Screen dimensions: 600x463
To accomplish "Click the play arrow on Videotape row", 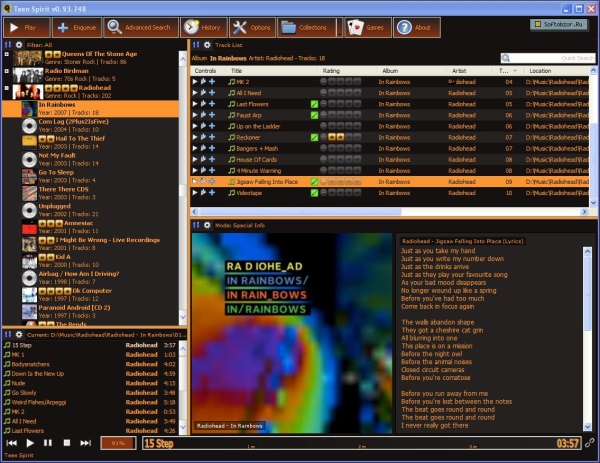I will 197,194.
